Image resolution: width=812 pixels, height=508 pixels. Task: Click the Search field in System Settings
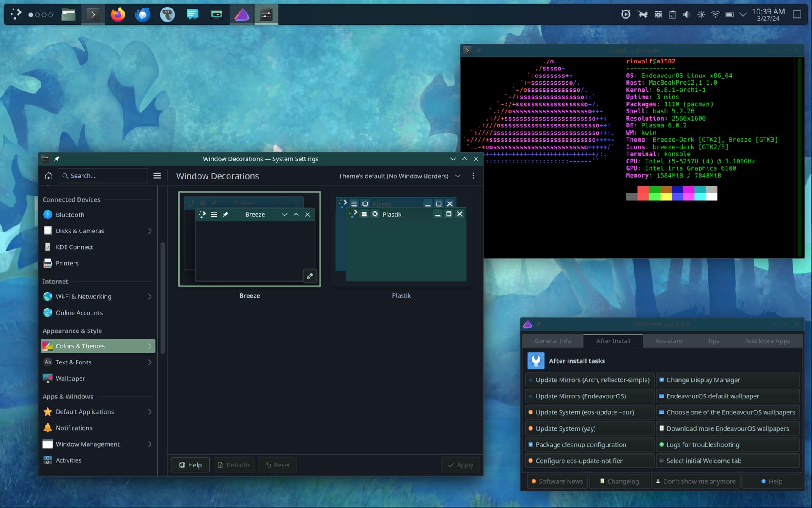tap(104, 176)
